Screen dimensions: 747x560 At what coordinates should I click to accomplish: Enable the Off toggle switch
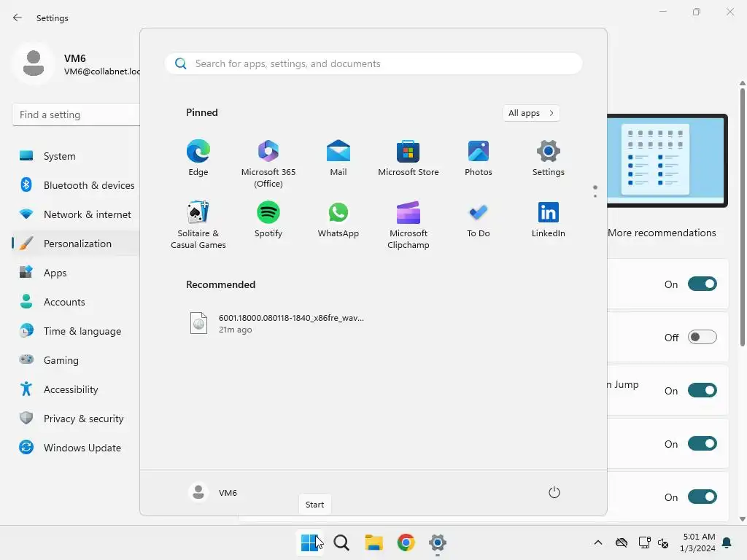click(x=703, y=337)
